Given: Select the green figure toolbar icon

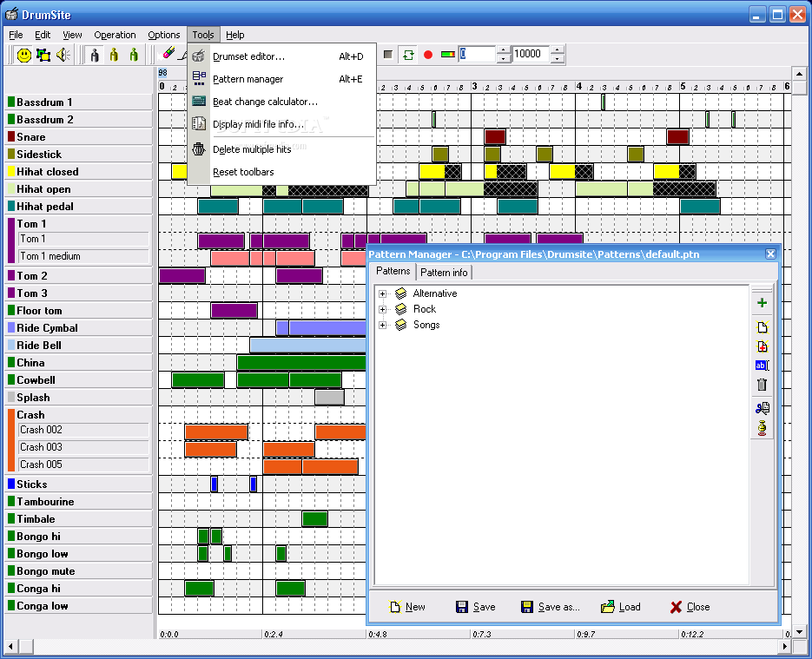Looking at the screenshot, I should (134, 55).
